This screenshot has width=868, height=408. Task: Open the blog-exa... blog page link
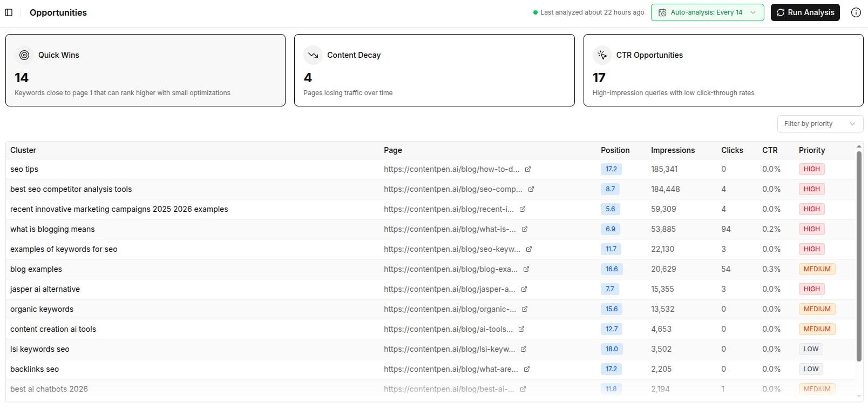[x=450, y=269]
